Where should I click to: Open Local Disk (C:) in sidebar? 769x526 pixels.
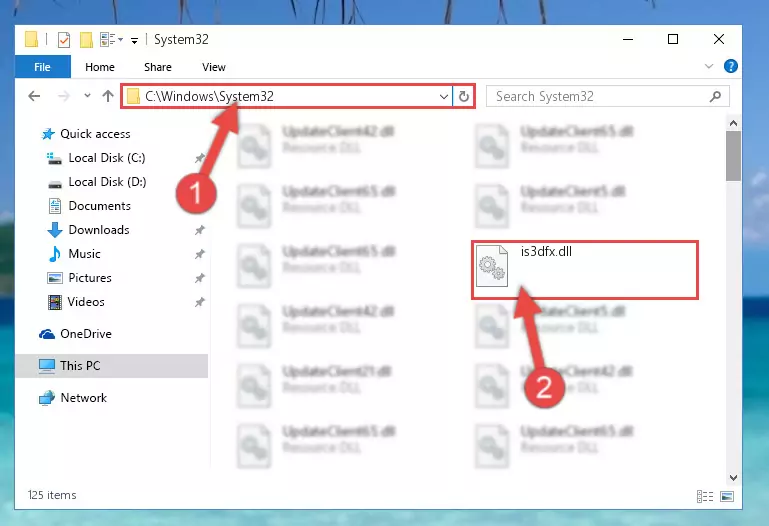(x=106, y=158)
